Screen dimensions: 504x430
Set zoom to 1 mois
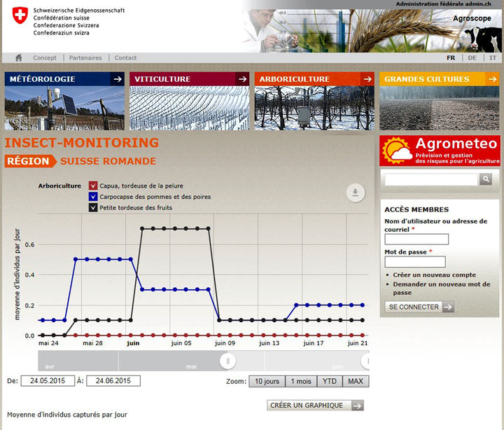click(x=301, y=382)
